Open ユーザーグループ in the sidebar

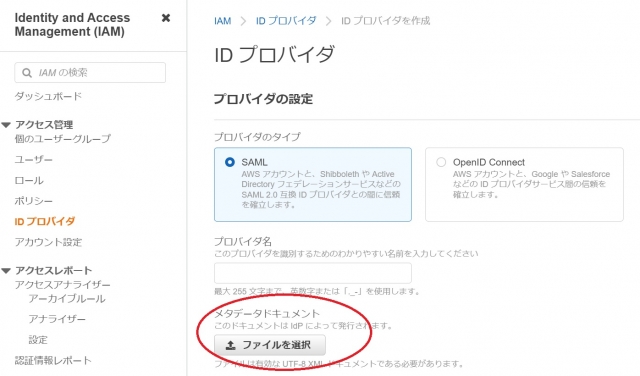(63, 139)
